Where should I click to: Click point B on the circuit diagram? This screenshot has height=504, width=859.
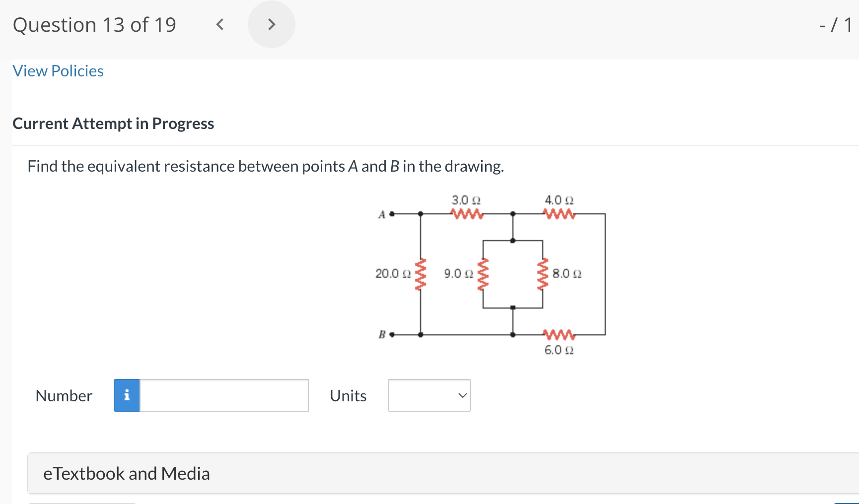point(392,334)
